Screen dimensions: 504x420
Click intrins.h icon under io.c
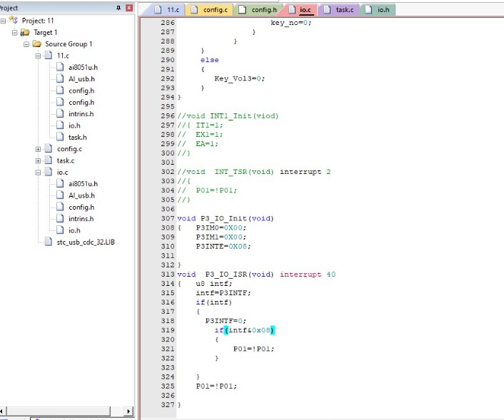coord(60,218)
